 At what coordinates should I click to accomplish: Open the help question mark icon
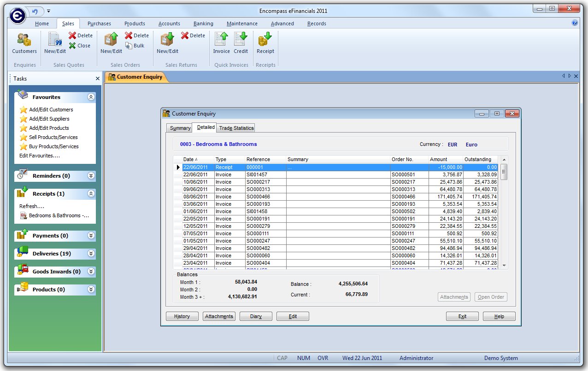point(575,23)
